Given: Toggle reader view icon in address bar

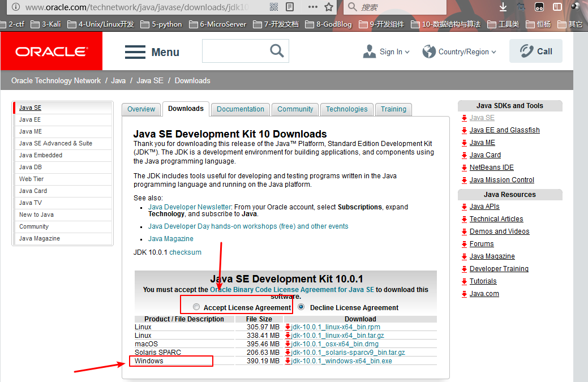Looking at the screenshot, I should [x=290, y=7].
